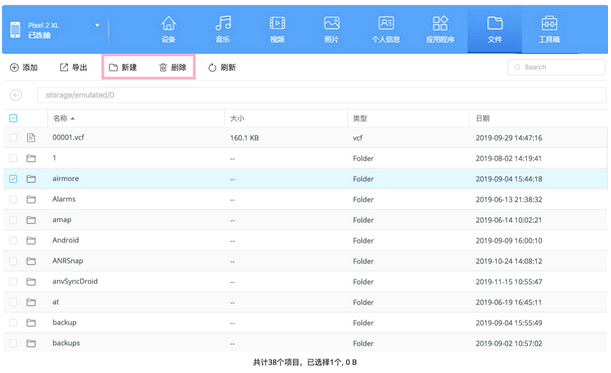This screenshot has width=611, height=373.
Task: Check the box for Alarms folder
Action: (x=13, y=199)
